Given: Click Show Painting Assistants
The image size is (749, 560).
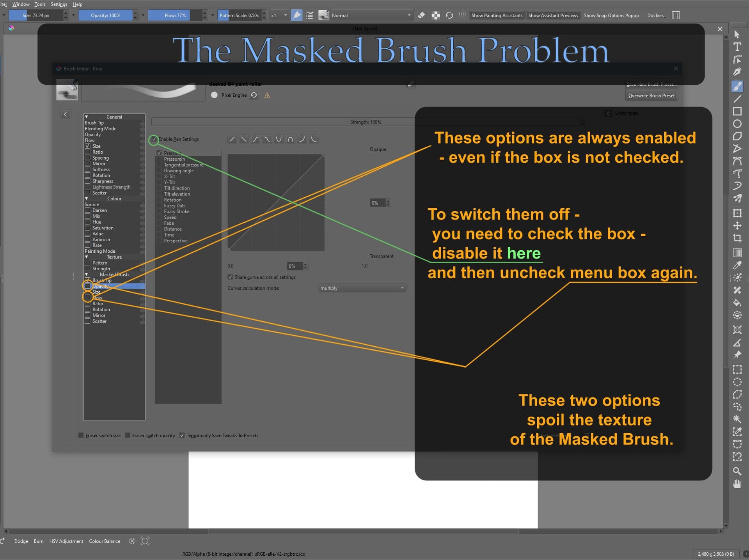Looking at the screenshot, I should pos(497,15).
